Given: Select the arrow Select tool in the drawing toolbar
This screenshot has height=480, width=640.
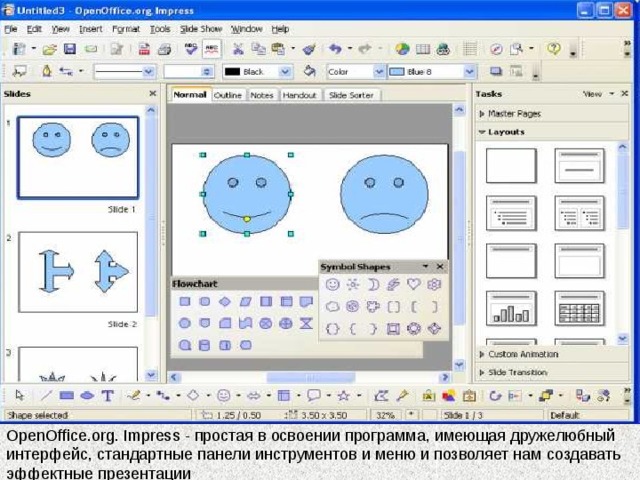Looking at the screenshot, I should 20,395.
